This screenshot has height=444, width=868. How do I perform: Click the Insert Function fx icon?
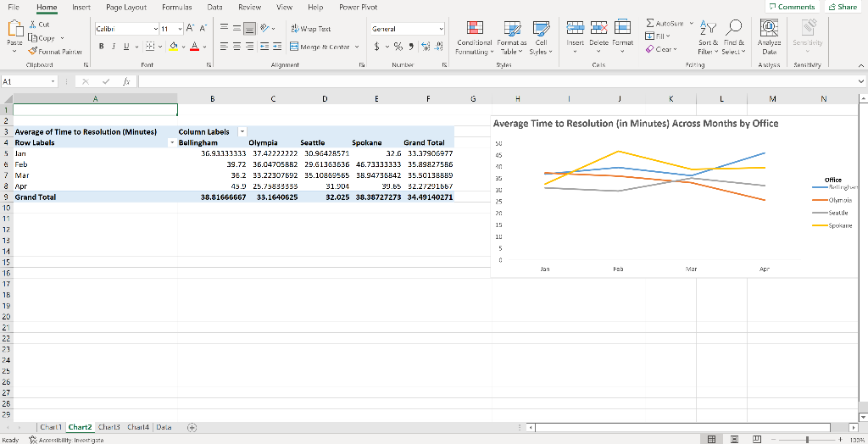point(126,81)
